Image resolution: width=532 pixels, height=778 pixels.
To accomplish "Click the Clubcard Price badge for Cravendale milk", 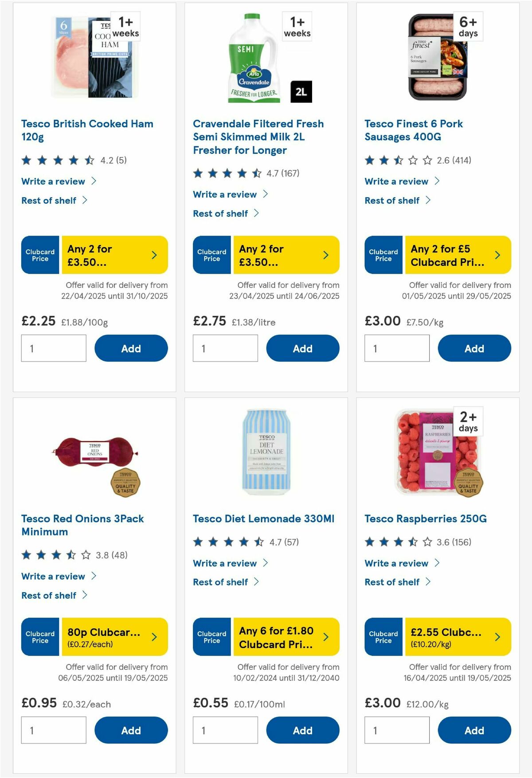I will coord(211,255).
